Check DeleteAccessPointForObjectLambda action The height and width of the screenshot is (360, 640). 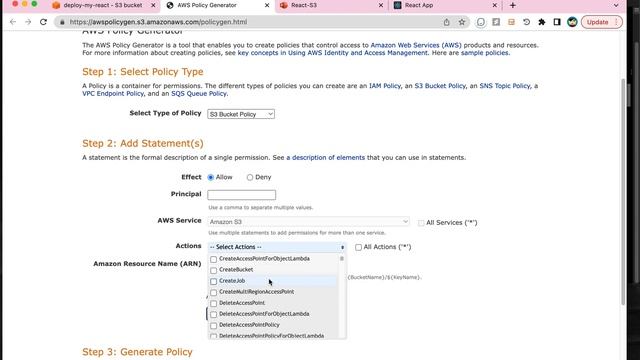(x=213, y=314)
